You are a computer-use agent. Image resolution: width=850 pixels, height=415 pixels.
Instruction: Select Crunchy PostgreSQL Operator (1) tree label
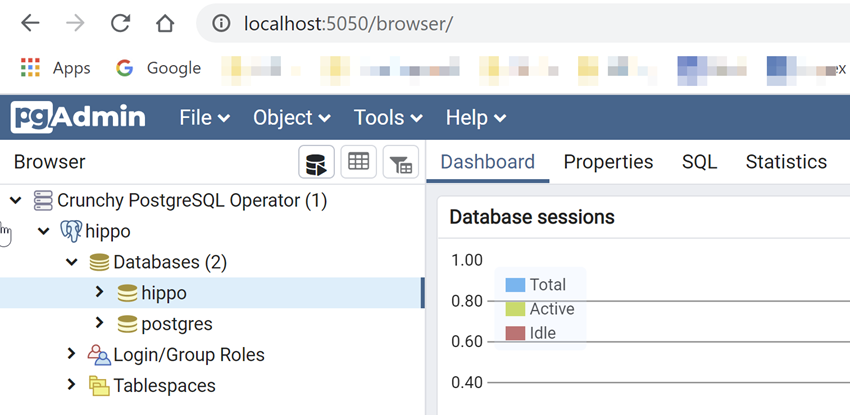[x=192, y=200]
